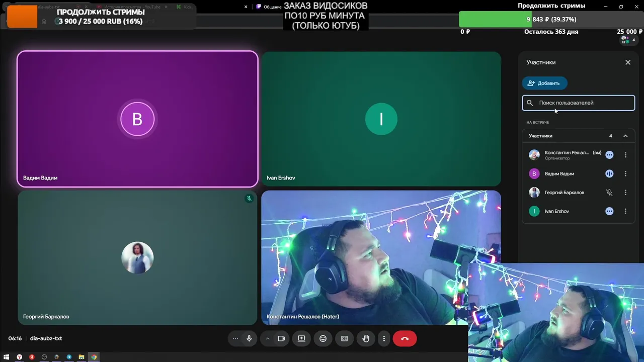Click Константин Решалов's audio status icon
Image resolution: width=644 pixels, height=362 pixels.
tap(609, 155)
